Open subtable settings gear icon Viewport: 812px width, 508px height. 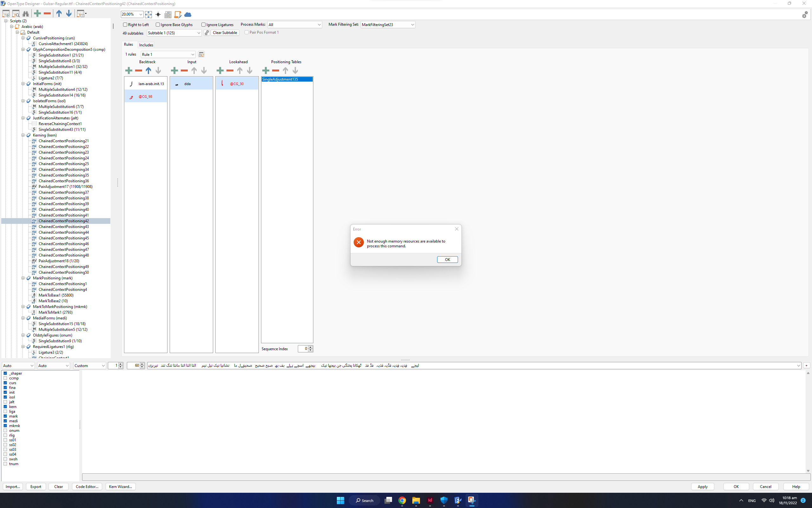coord(207,33)
